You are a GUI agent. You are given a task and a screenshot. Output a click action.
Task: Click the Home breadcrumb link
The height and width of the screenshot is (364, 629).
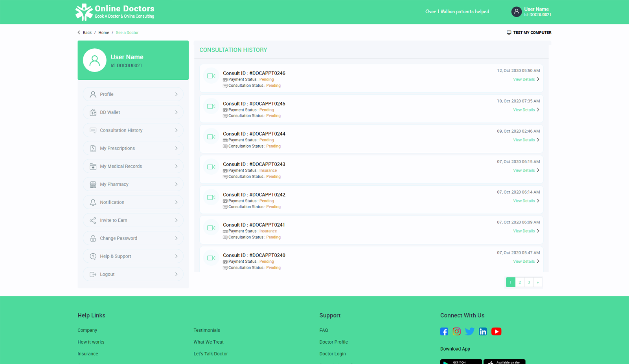(x=104, y=33)
